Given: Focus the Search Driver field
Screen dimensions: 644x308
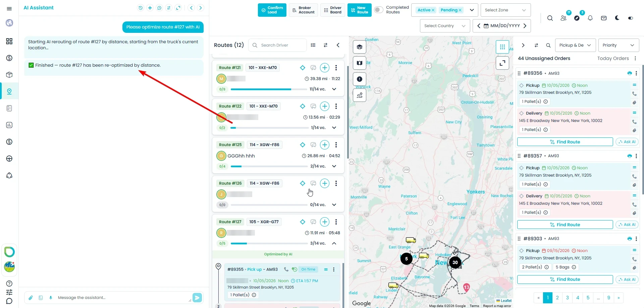Looking at the screenshot, I should 278,45.
